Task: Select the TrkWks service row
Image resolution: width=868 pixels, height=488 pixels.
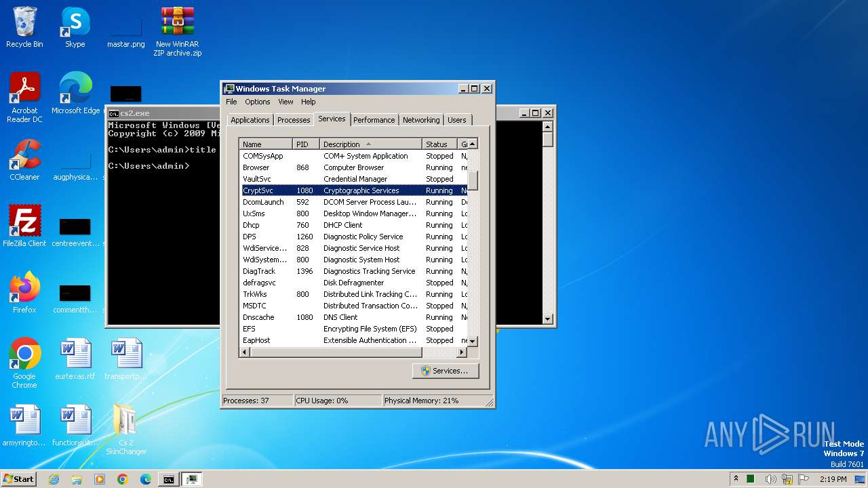Action: [354, 294]
